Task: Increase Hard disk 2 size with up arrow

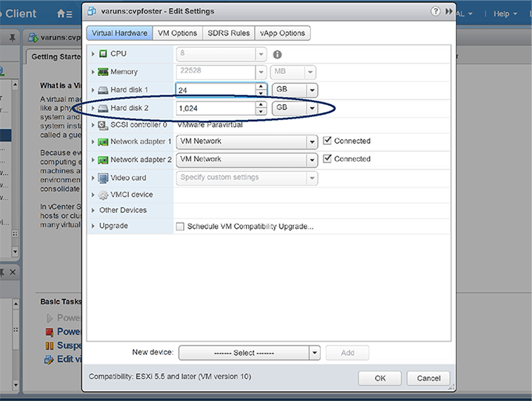Action: pyautogui.click(x=261, y=105)
